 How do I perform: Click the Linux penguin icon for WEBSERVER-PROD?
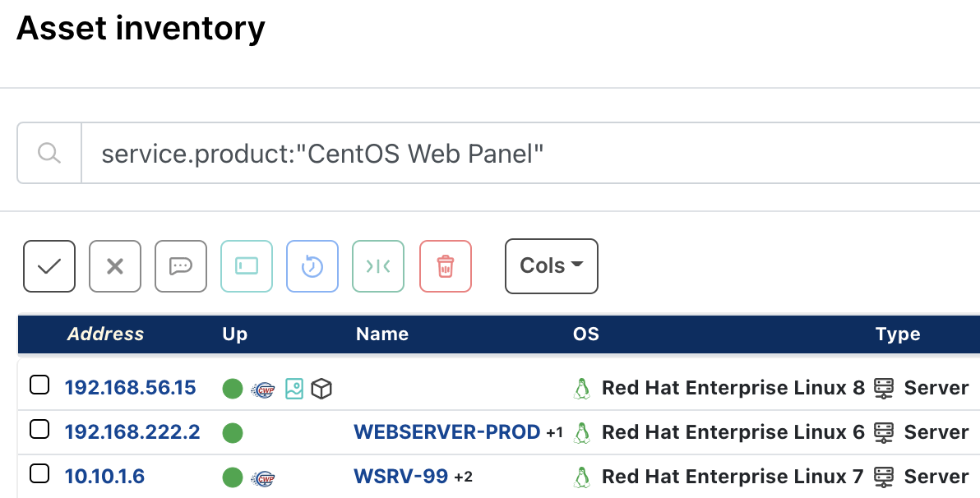[582, 431]
